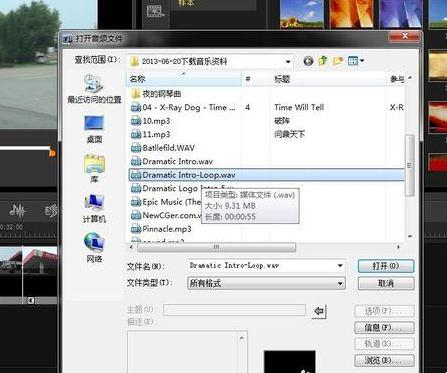Viewport: 447px width, 373px height.
Task: Click the vertical scrollbar of file list
Action: click(x=410, y=165)
